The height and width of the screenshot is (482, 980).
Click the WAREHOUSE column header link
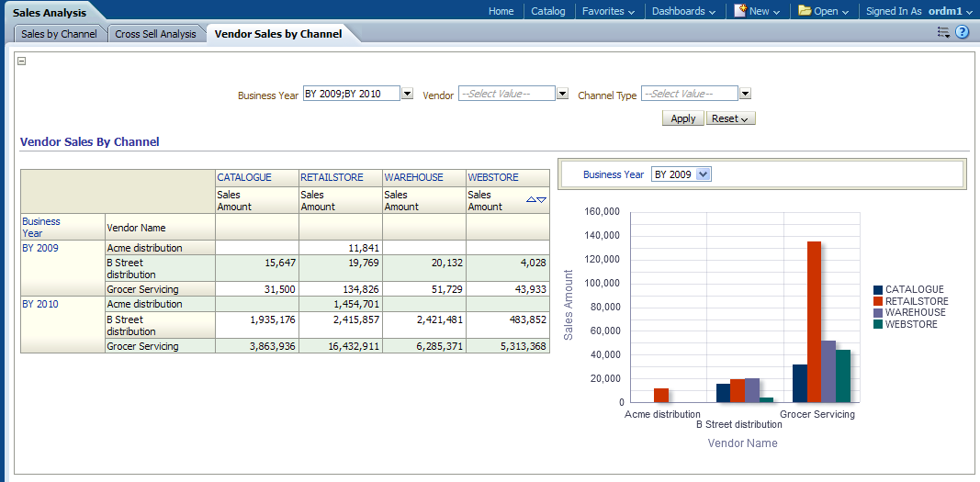point(413,177)
